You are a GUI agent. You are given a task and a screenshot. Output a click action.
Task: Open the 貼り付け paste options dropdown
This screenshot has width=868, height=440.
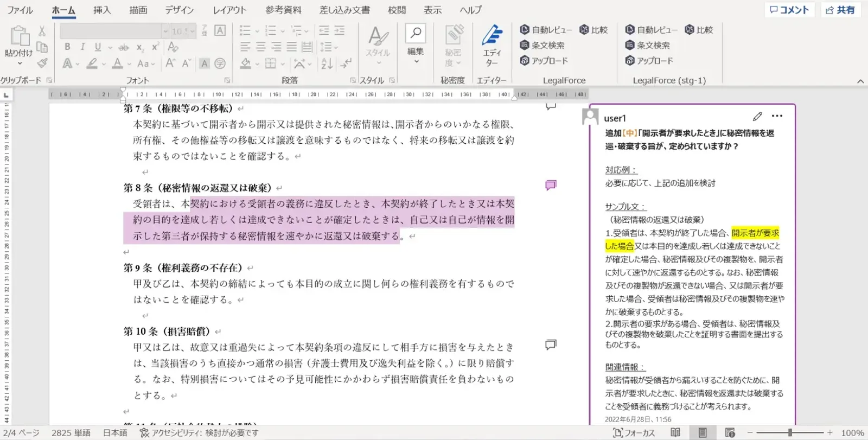point(20,63)
